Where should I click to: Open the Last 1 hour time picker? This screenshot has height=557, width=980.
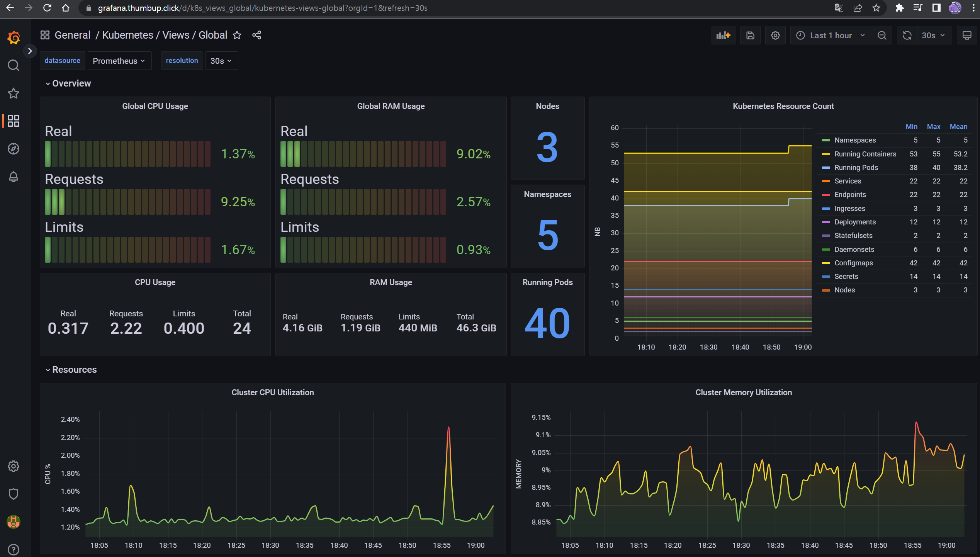[x=831, y=36]
